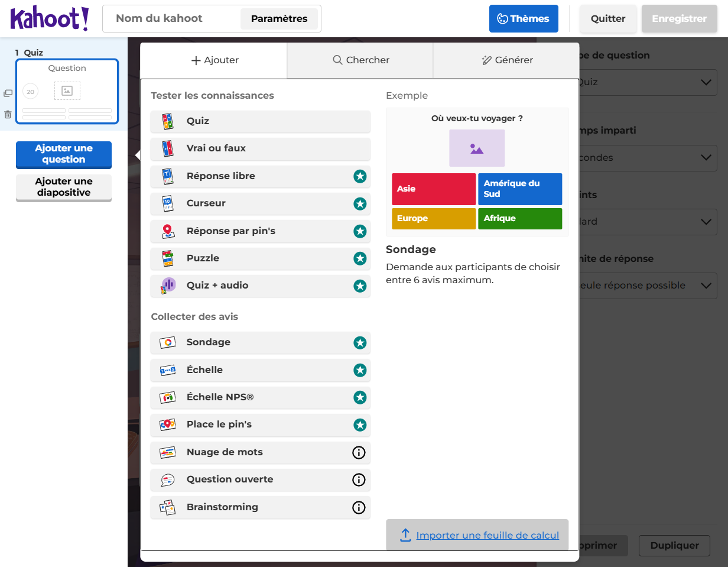The image size is (728, 567).
Task: Choose Quiz + audio option
Action: coord(261,286)
